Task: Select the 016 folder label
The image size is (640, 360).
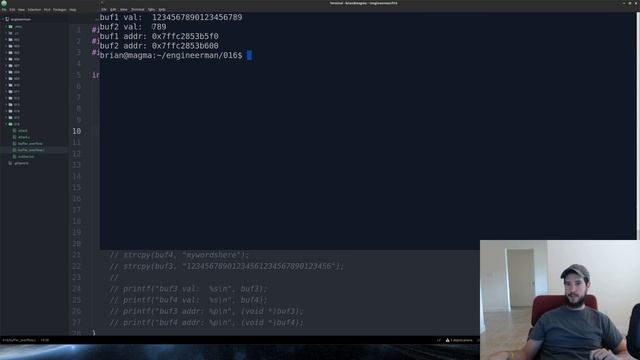Action: click(x=16, y=124)
